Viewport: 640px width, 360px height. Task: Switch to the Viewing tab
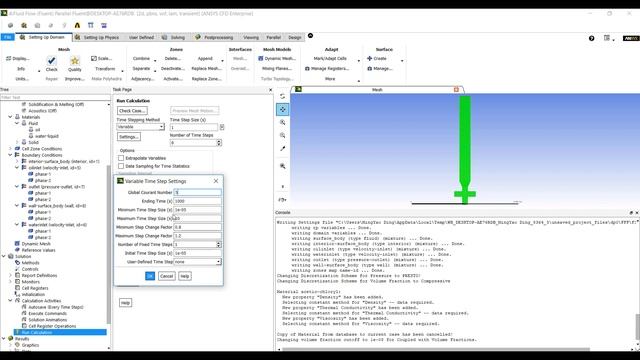click(251, 37)
